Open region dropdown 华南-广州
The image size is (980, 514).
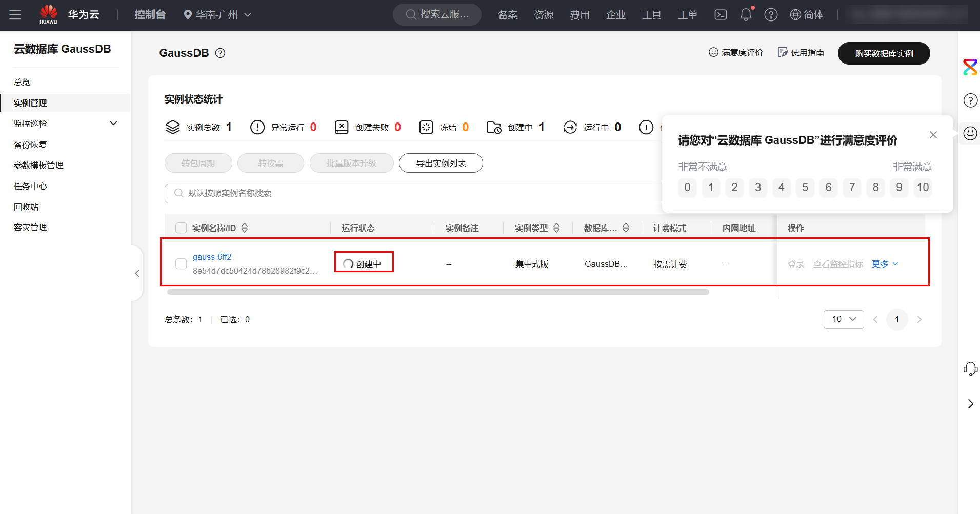point(217,15)
